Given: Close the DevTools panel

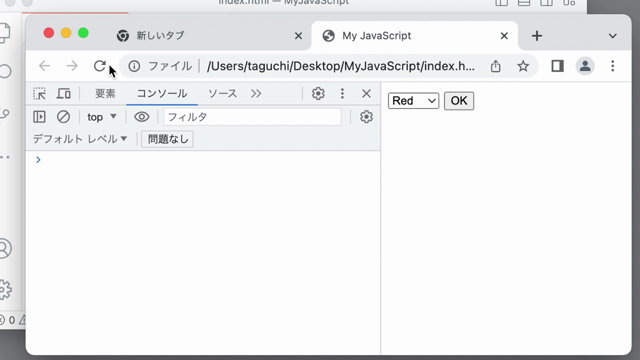Looking at the screenshot, I should 366,94.
